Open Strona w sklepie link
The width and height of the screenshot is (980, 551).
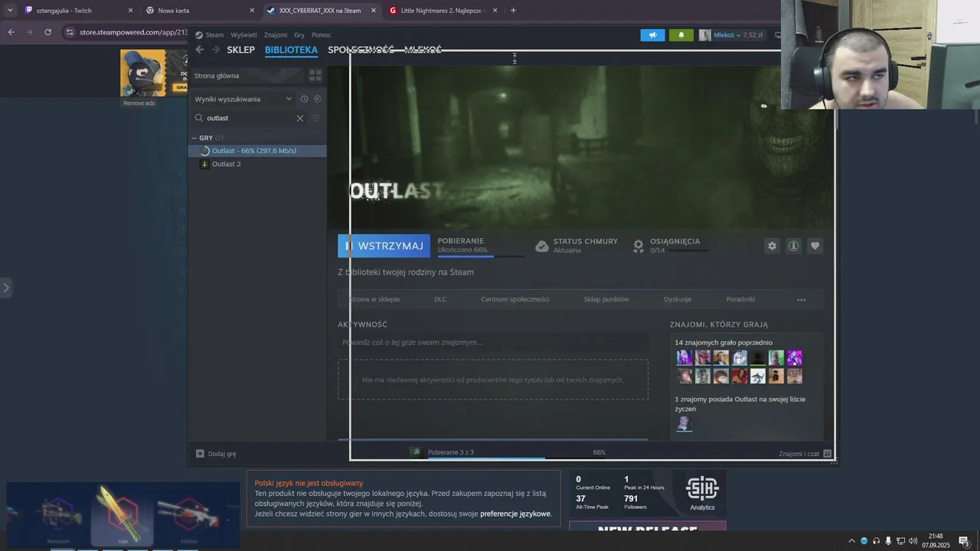click(x=374, y=299)
